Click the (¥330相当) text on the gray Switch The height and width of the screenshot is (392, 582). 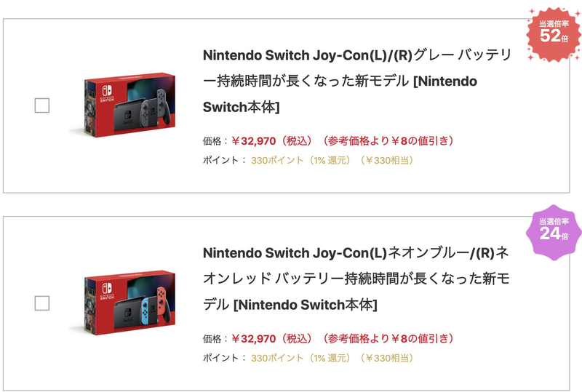point(387,161)
